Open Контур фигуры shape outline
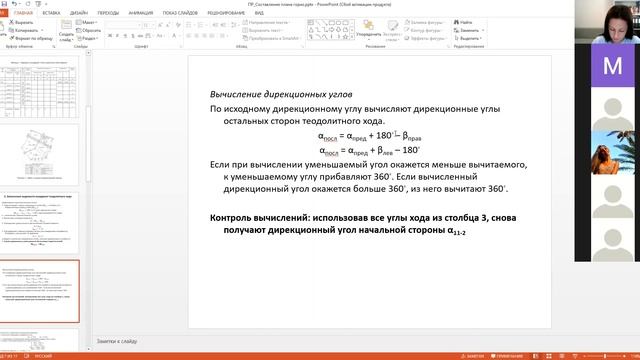 (423, 30)
